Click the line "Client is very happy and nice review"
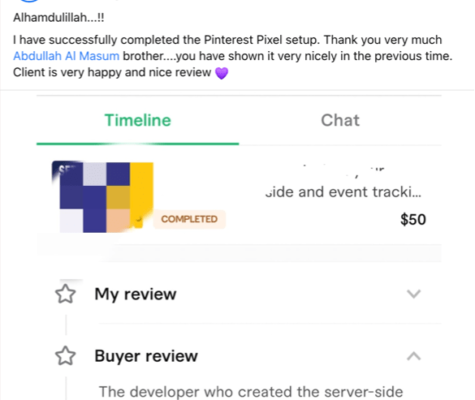The height and width of the screenshot is (400, 475). pos(112,72)
